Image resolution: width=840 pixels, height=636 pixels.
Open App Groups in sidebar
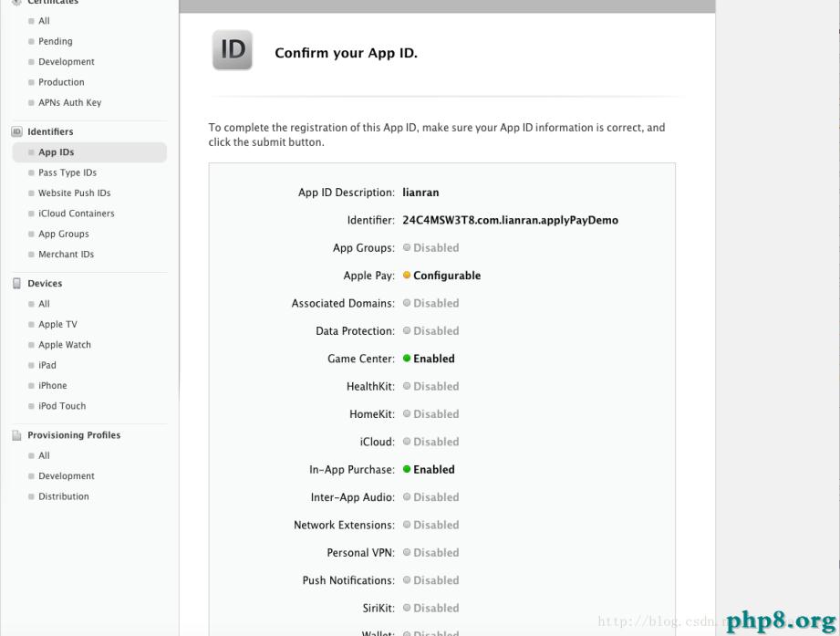pyautogui.click(x=64, y=234)
